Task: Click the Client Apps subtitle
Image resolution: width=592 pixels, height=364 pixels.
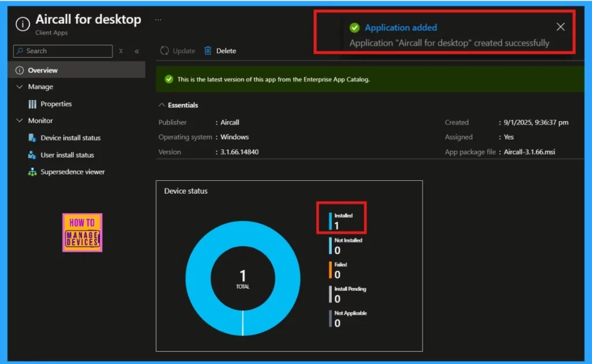Action: click(x=51, y=33)
